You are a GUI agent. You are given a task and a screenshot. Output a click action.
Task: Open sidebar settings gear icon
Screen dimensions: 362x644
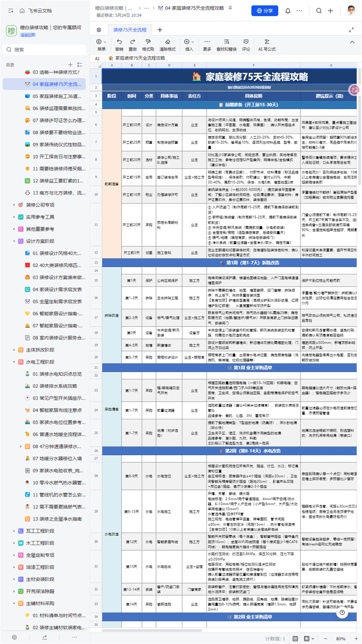[x=14, y=637]
